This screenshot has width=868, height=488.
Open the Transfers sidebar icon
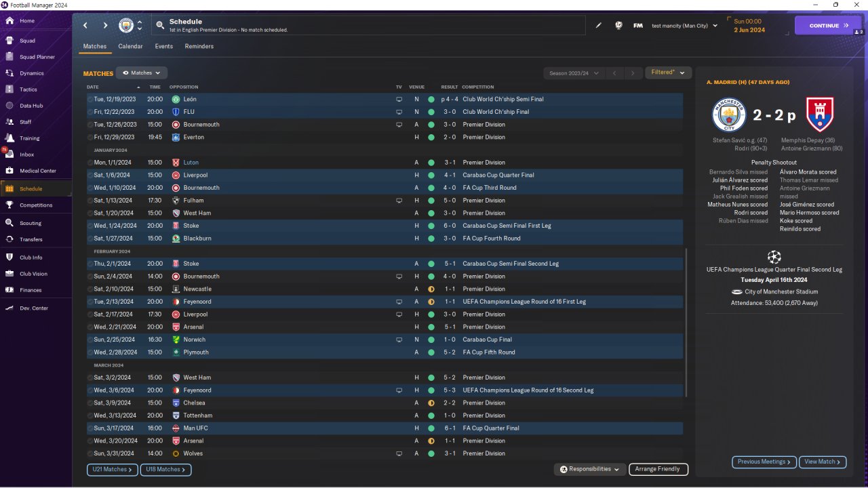point(9,239)
